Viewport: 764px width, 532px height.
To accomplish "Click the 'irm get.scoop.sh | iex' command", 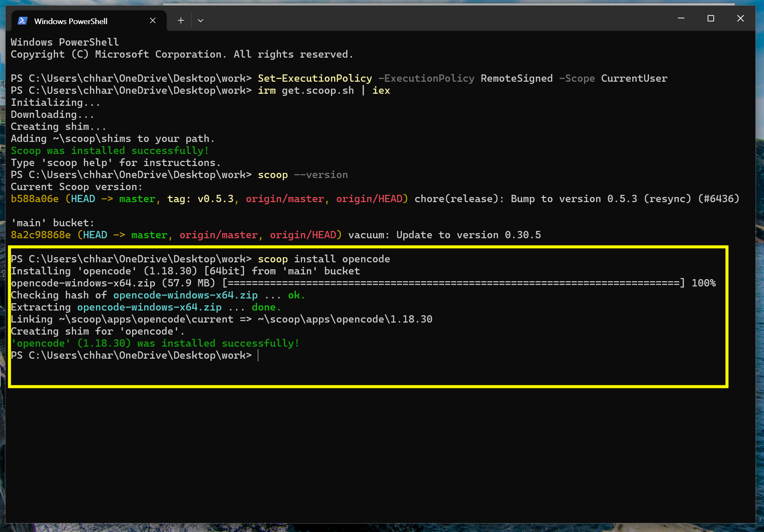I will [324, 90].
